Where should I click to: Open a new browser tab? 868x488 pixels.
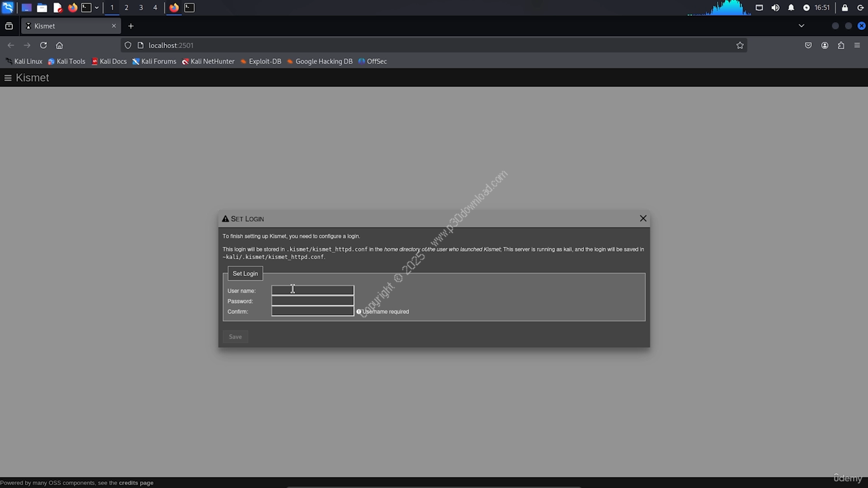(x=131, y=26)
